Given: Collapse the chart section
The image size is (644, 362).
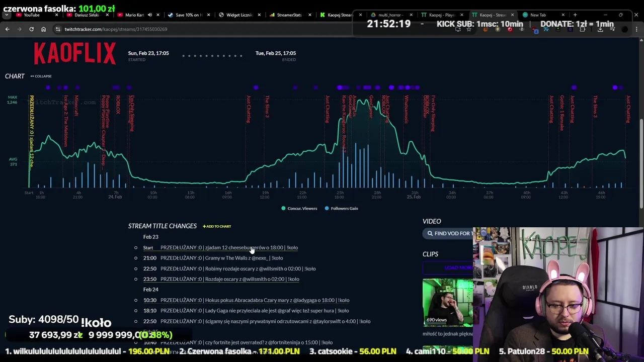Looking at the screenshot, I should 41,76.
